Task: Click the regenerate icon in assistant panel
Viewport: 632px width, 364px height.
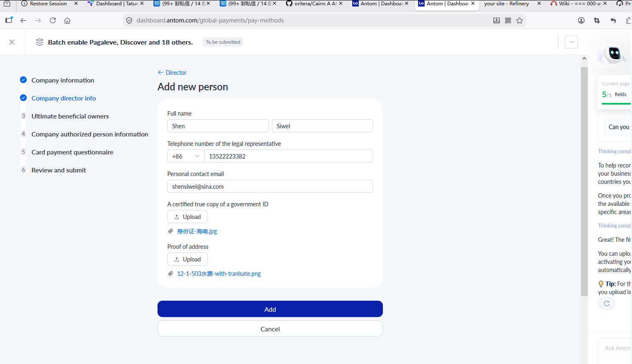Action: click(607, 304)
